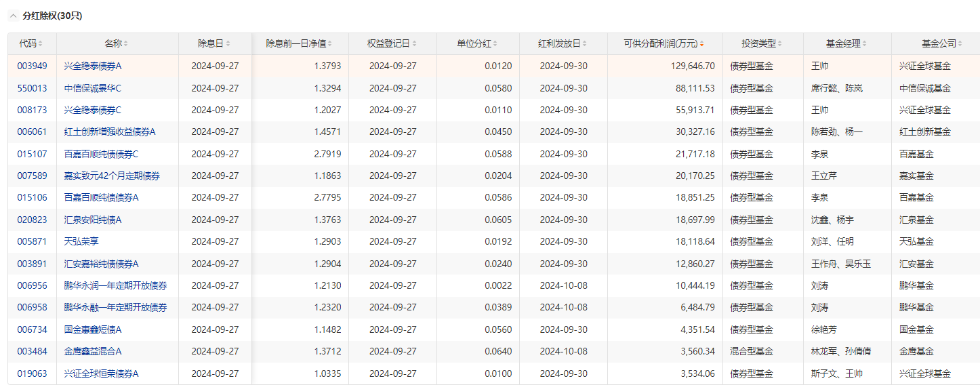Screen dimensions: 980x385
Task: Open fund code 015107 link
Action: [x=32, y=154]
